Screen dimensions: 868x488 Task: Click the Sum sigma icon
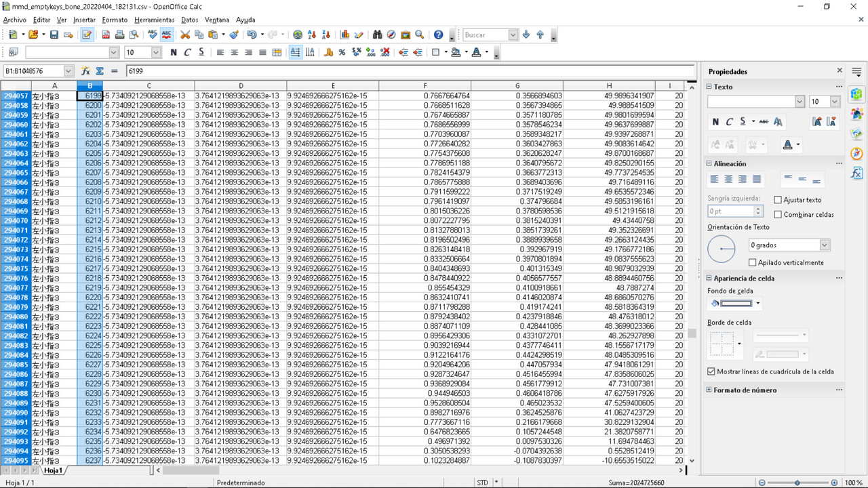click(x=100, y=70)
